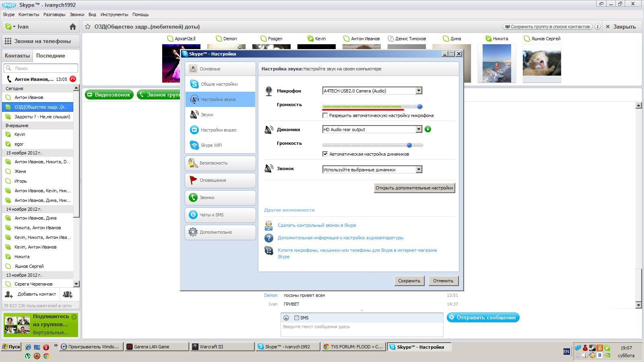Click the green test speakers play button
This screenshot has width=644, height=362.
(x=428, y=129)
